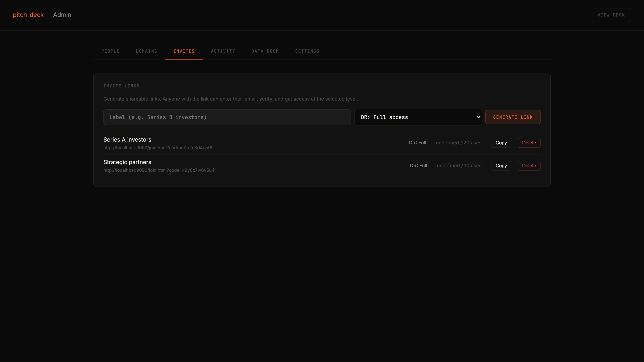This screenshot has height=362, width=644.
Task: Click the undefined / 20 uses counter
Action: click(x=458, y=143)
